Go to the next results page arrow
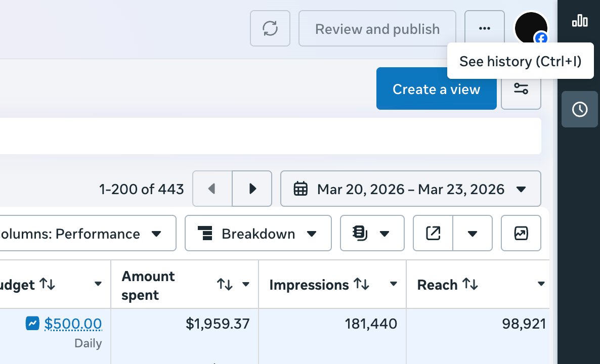 [252, 189]
